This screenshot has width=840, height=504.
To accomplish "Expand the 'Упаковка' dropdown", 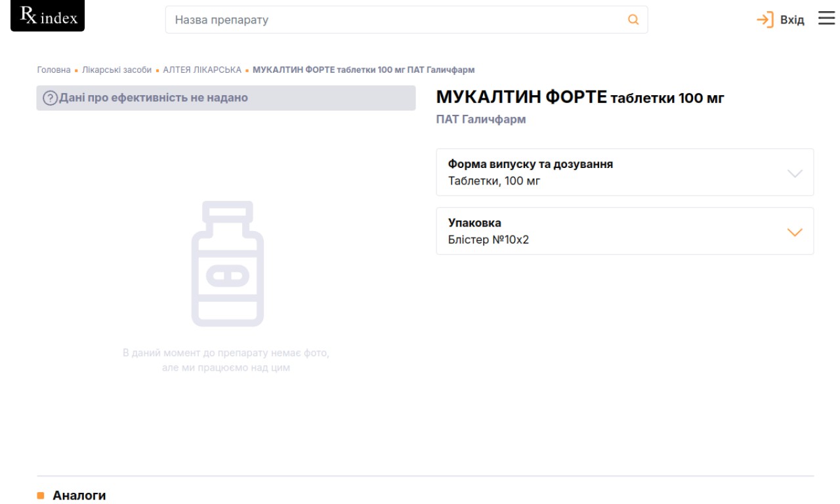I will pyautogui.click(x=625, y=231).
